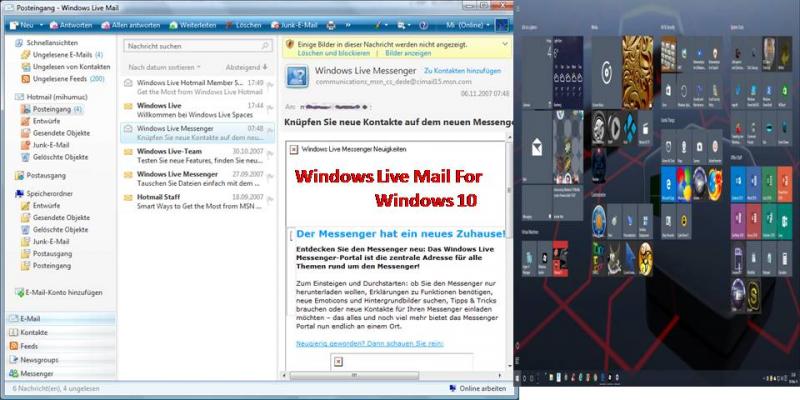Open the Nach datum sortieren dropdown
Viewport: 800px width, 400px height.
click(164, 67)
